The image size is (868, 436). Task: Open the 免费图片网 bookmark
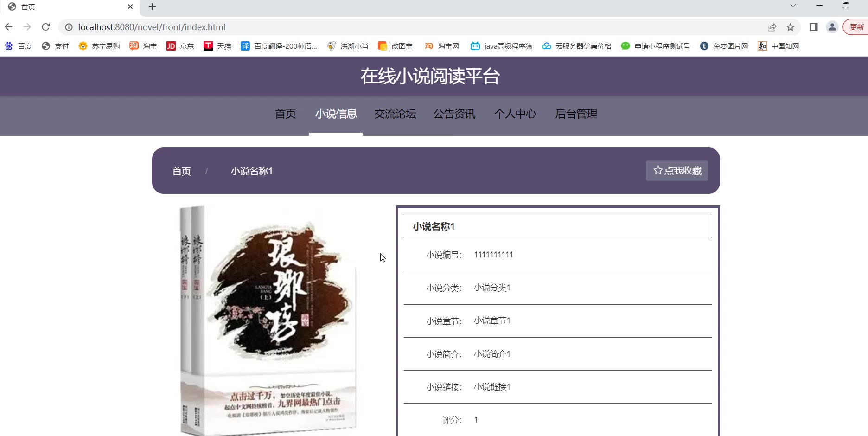pos(724,46)
